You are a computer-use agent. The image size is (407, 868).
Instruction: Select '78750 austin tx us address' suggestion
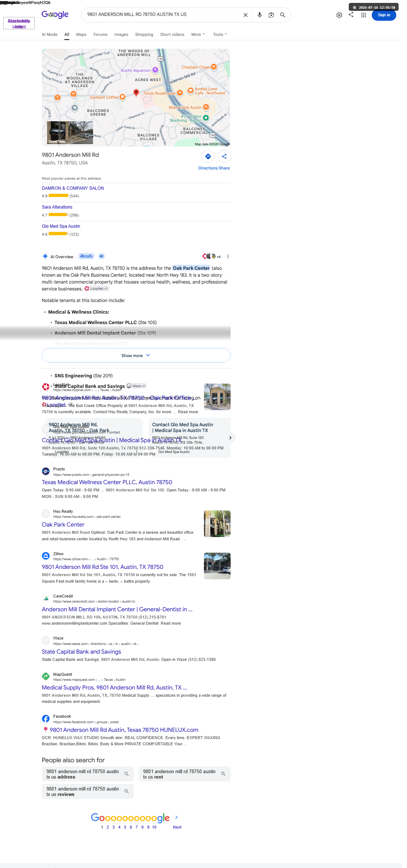coord(88,774)
